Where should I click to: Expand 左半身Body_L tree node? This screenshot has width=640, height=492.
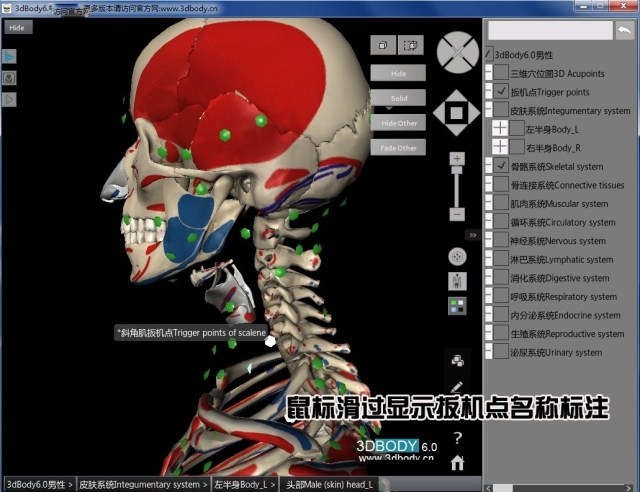click(x=500, y=129)
